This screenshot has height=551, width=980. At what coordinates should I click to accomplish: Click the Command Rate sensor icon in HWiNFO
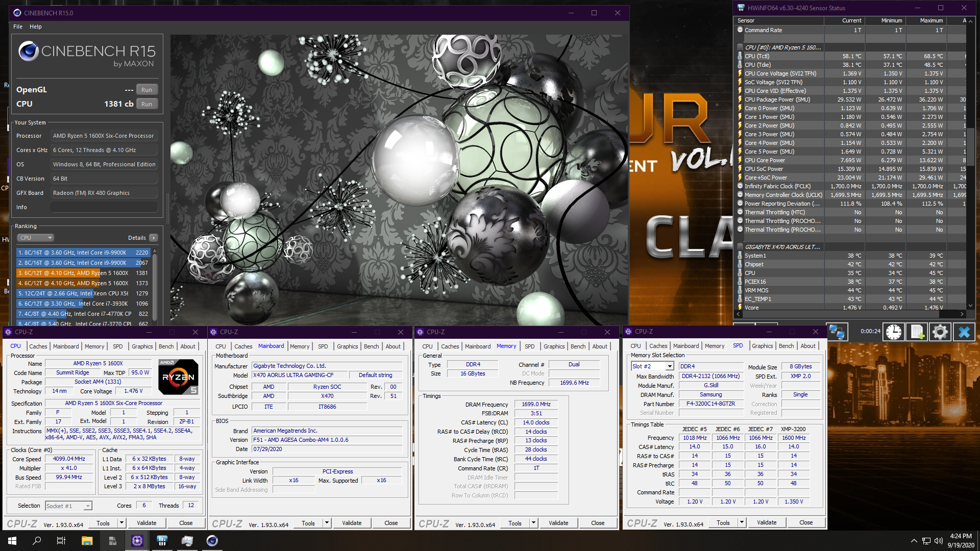[x=740, y=30]
